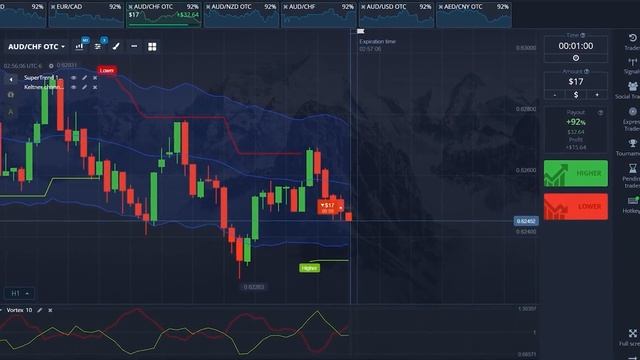Click the LOWER trade button
Screen dimensions: 640x360
(x=576, y=207)
